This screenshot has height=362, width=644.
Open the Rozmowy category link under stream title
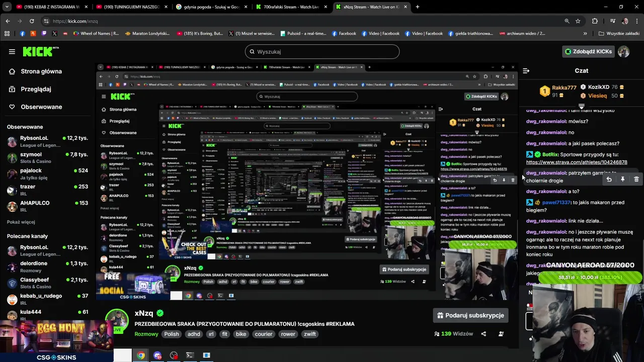click(x=146, y=334)
